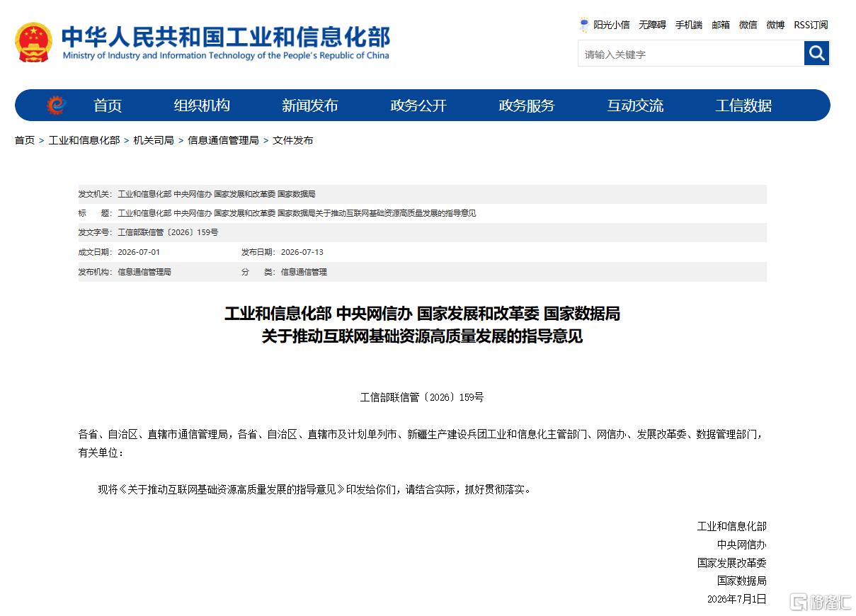The height and width of the screenshot is (616, 856).
Task: Click the 成文日期 value 2026-07-01
Action: (139, 252)
